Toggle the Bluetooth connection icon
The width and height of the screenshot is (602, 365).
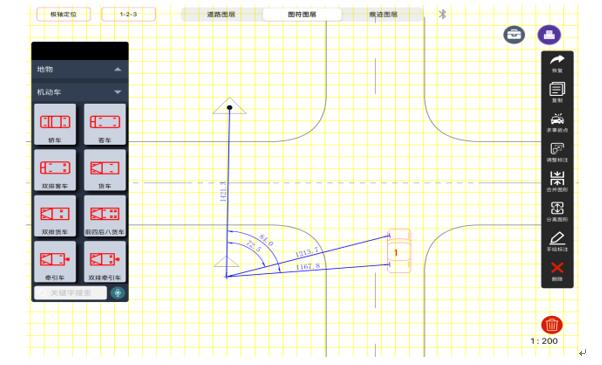(x=442, y=14)
